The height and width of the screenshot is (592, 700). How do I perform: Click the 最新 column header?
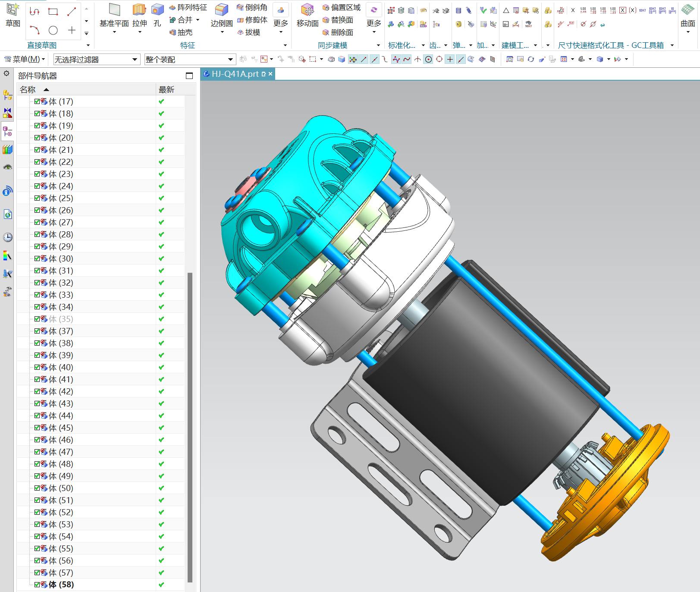click(x=171, y=89)
